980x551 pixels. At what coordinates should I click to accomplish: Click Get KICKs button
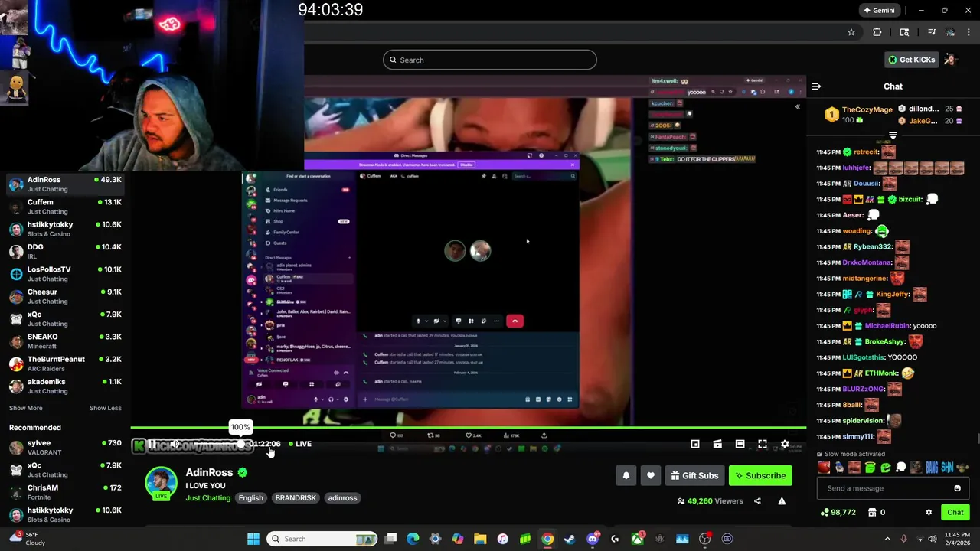911,60
